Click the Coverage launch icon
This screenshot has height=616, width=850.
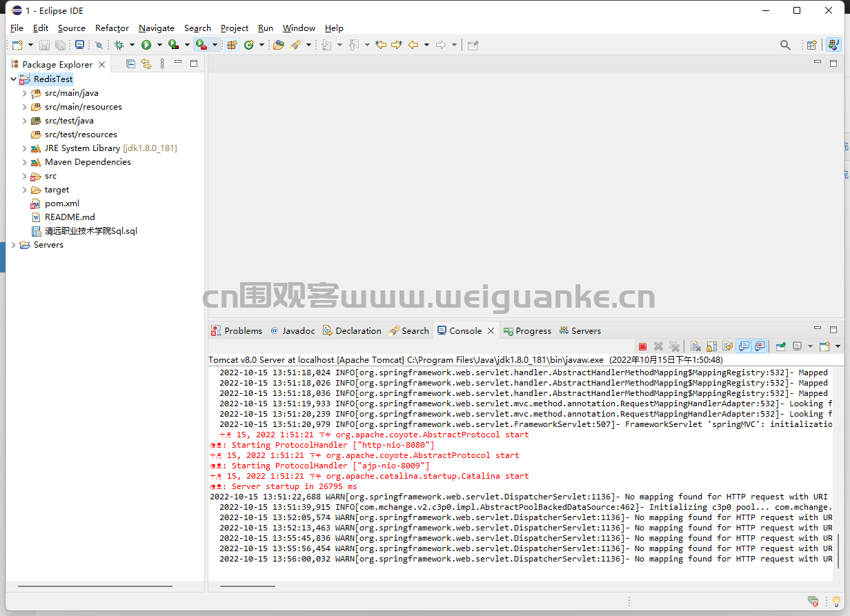[174, 45]
